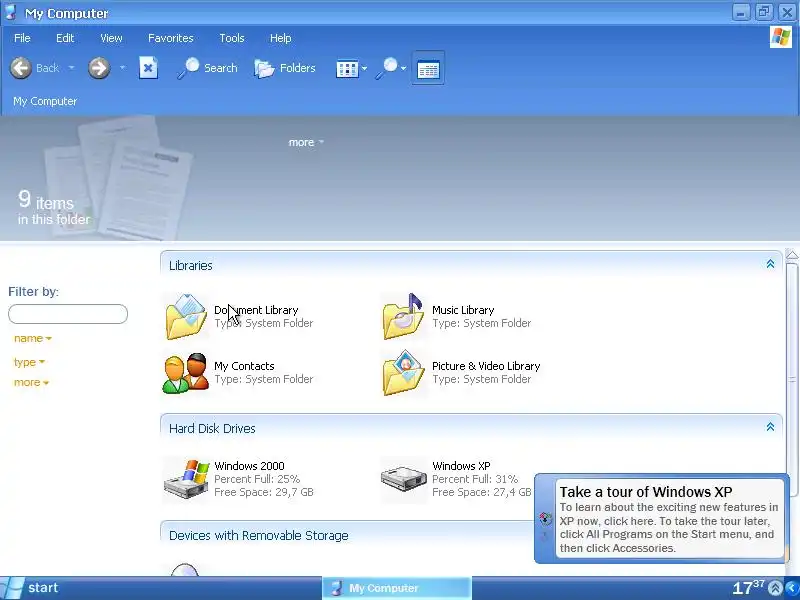Click the taskbar clock showing 17:37
Screen dimensions: 800x600
coord(748,587)
